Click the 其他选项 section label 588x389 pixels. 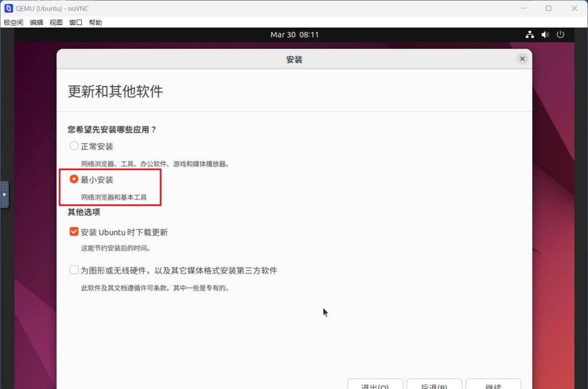pos(84,212)
